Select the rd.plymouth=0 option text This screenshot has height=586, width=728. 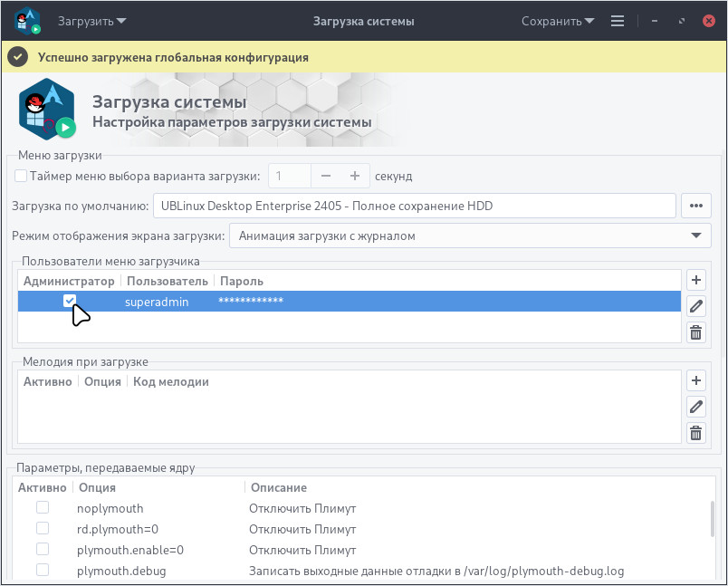(118, 529)
